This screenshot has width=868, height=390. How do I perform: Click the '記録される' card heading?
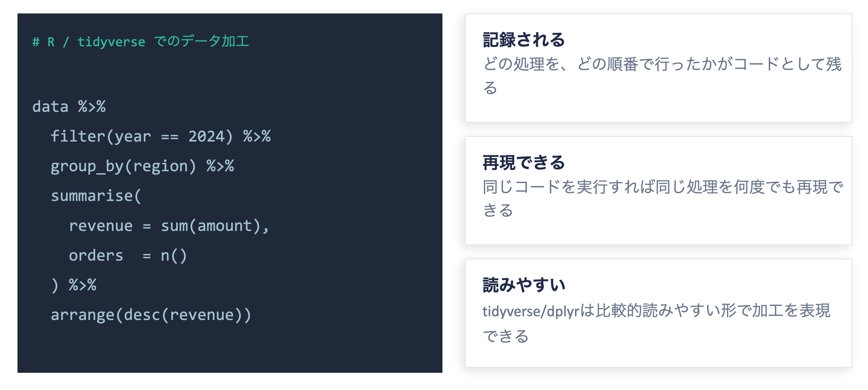[x=524, y=40]
